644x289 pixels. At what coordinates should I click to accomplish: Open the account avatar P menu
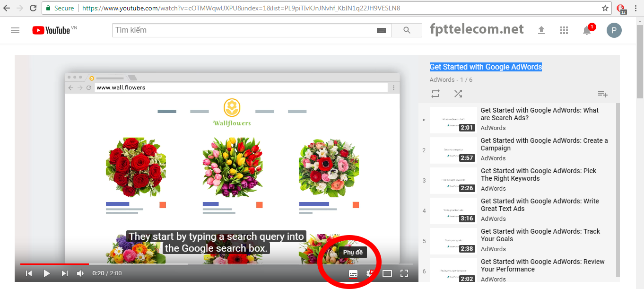(614, 30)
